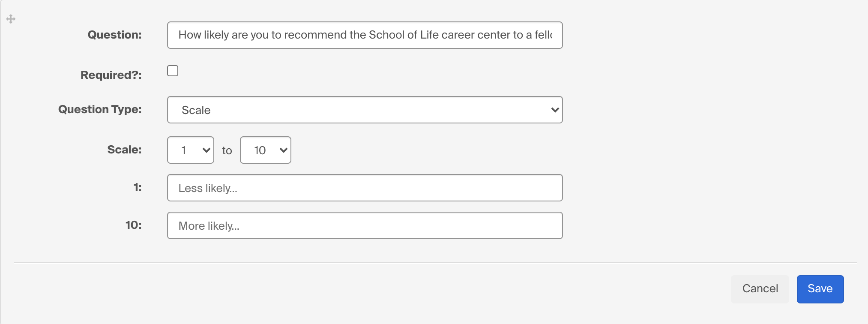Open the Question Type dropdown showing Scale
This screenshot has height=324, width=868.
click(365, 110)
